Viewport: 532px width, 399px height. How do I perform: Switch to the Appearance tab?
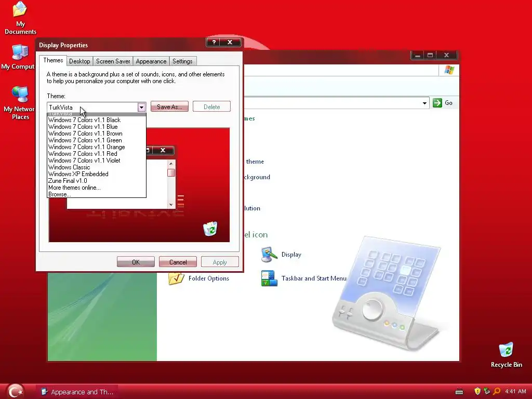pos(151,61)
